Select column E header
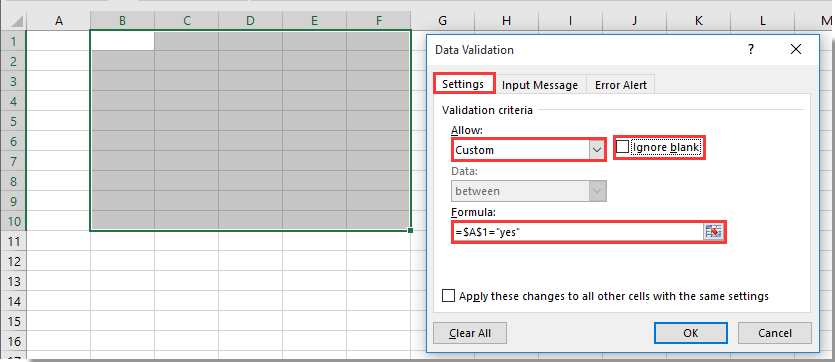This screenshot has width=835, height=362. point(314,21)
